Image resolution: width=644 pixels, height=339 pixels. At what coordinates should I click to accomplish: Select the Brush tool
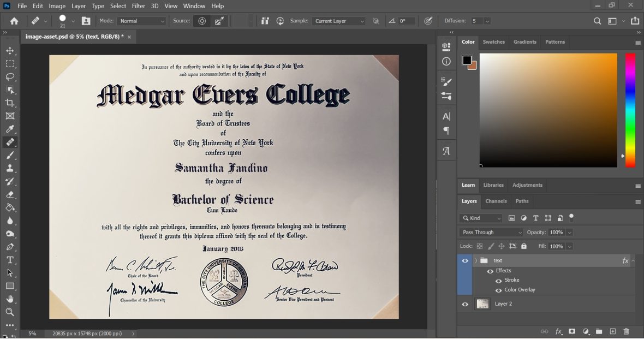pyautogui.click(x=10, y=156)
